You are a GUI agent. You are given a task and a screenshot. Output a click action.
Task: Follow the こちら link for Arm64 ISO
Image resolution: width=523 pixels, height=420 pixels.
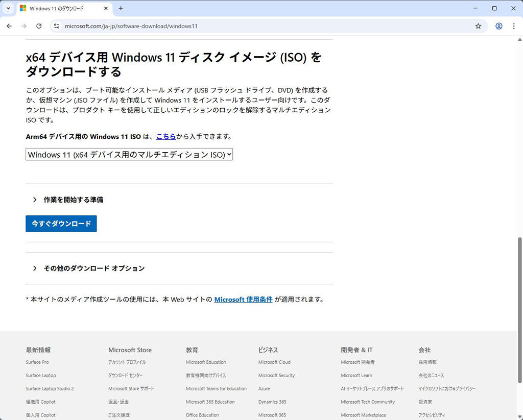(166, 136)
